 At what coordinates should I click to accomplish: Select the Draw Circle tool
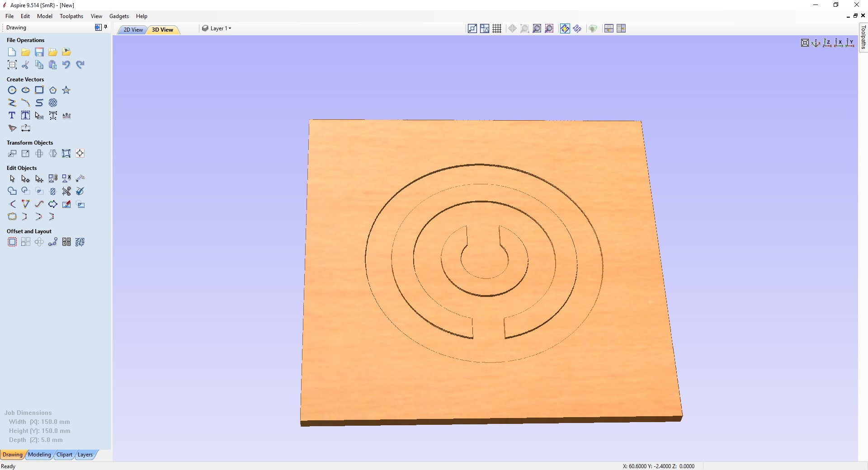(x=12, y=90)
